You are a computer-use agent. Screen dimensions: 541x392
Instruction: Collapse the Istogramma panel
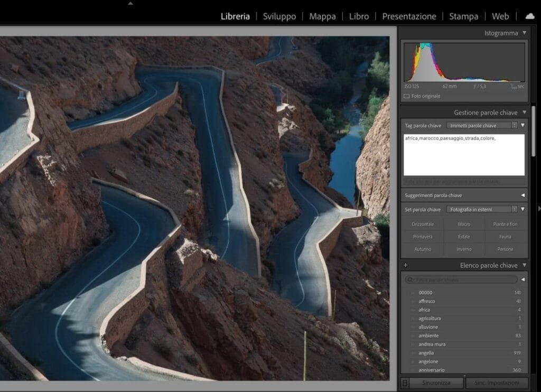pos(524,33)
